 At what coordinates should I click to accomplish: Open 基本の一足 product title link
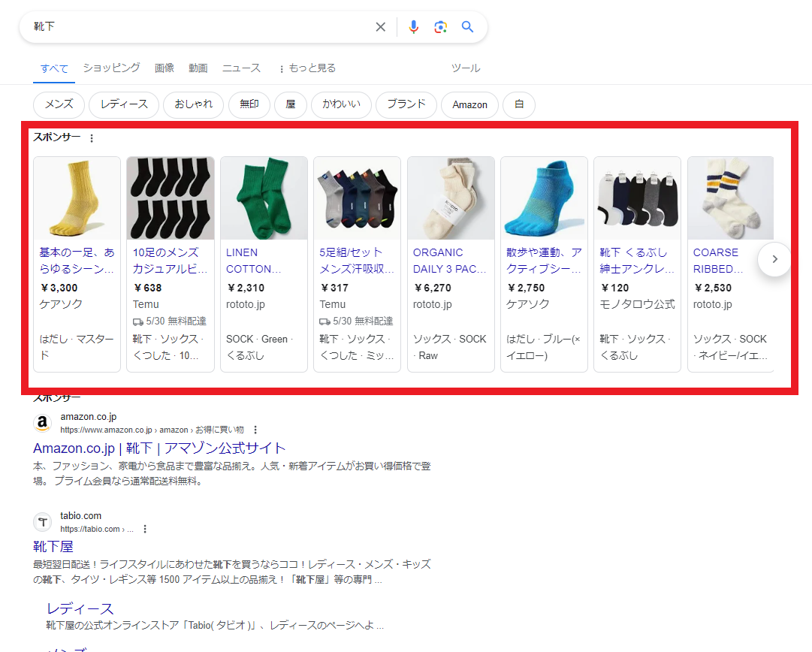(77, 261)
